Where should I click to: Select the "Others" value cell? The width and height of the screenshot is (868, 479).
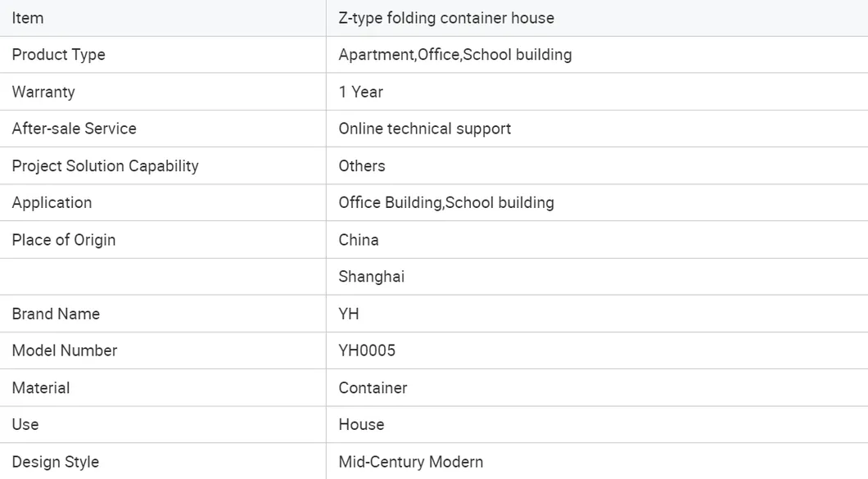362,165
